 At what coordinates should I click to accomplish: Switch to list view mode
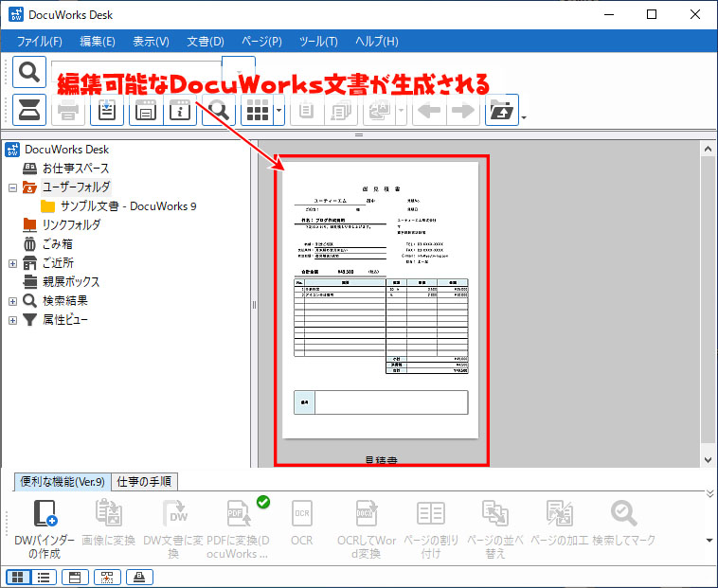44,577
